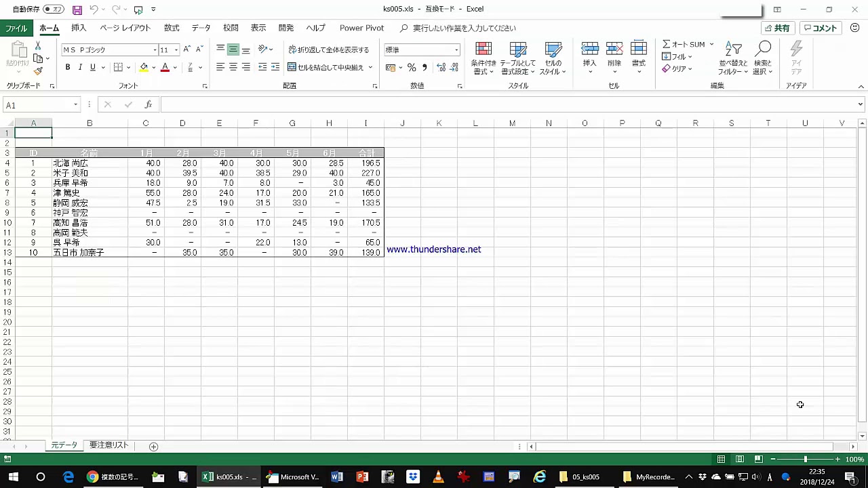This screenshot has height=488, width=868.
Task: Click the percent style icon
Action: click(412, 67)
